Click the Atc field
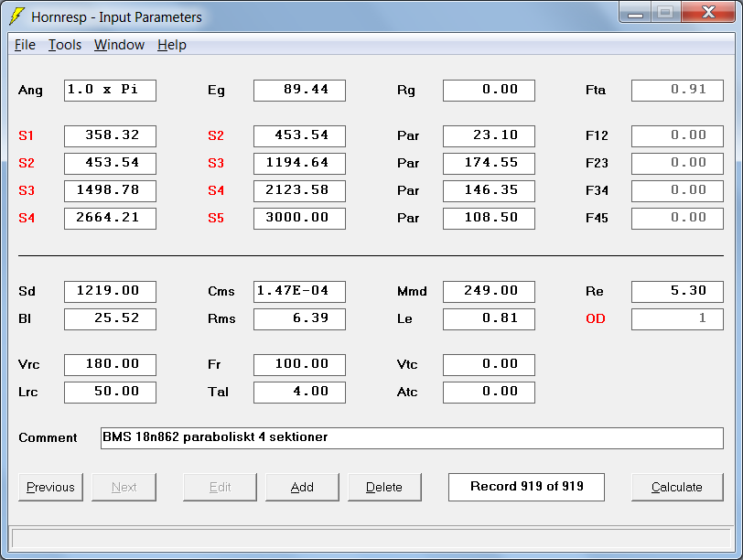This screenshot has width=743, height=560. click(x=489, y=393)
